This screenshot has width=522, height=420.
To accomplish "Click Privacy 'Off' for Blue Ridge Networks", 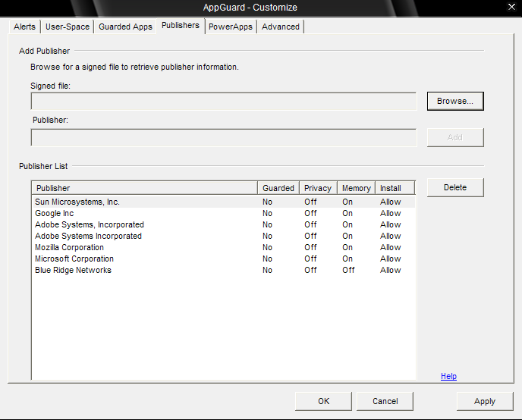I will [310, 270].
